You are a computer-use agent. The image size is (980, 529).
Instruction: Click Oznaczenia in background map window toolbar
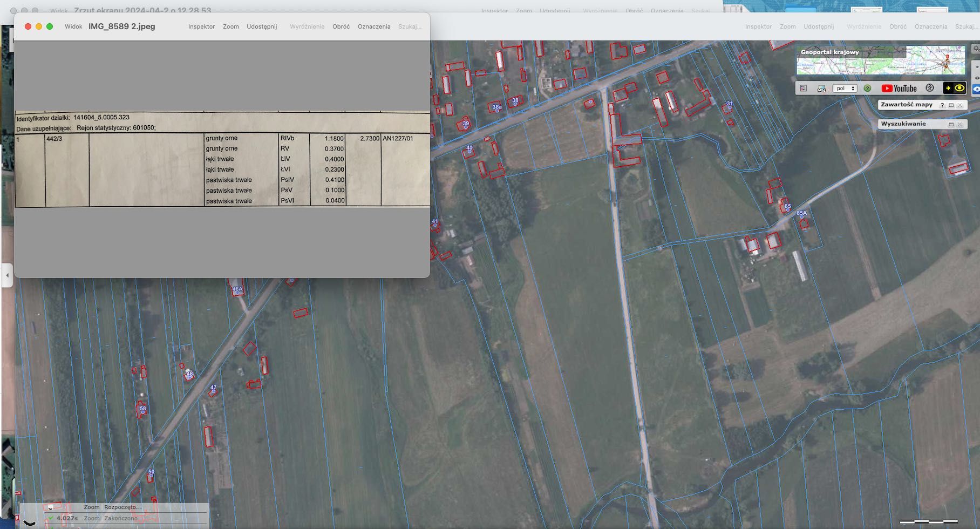[931, 26]
